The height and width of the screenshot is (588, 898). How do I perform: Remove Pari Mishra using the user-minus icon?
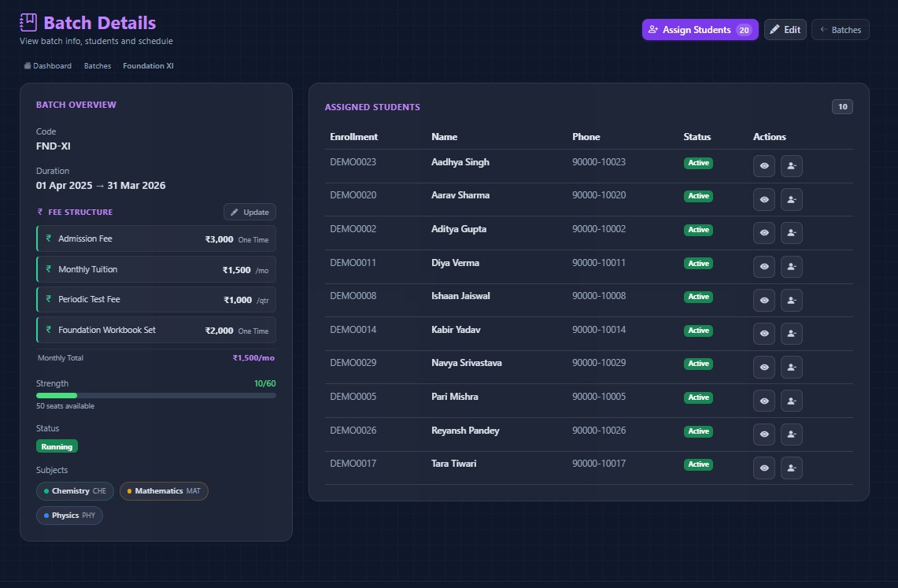[792, 401]
